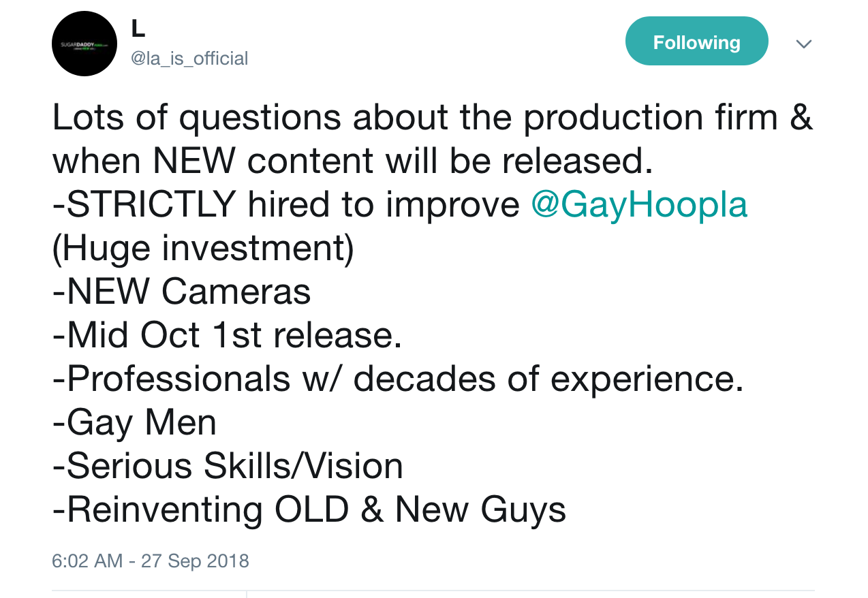Click the 'Professionals w/ decades of experience' line
Image resolution: width=868 pixels, height=598 pixels.
(398, 379)
